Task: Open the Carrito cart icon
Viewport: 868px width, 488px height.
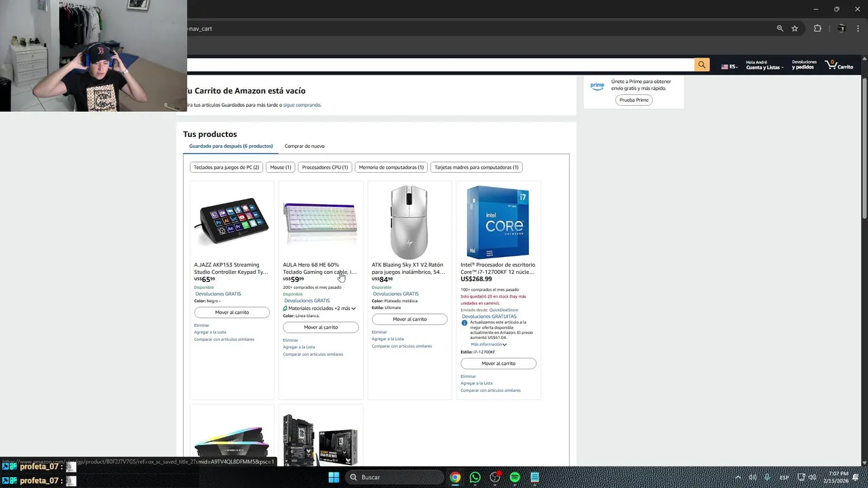Action: click(839, 65)
